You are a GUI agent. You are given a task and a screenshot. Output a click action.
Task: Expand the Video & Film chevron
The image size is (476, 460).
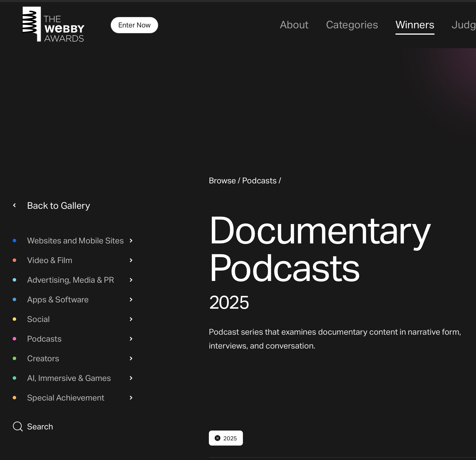(131, 260)
